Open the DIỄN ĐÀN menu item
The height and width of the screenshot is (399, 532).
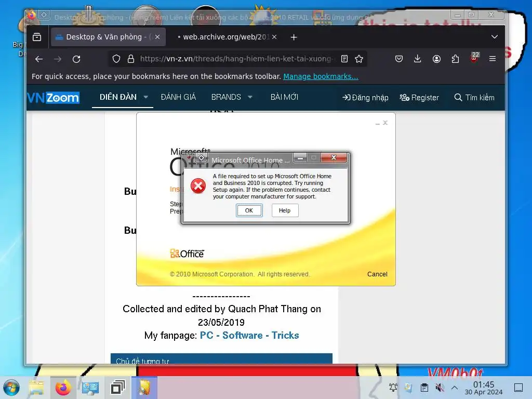pyautogui.click(x=118, y=97)
